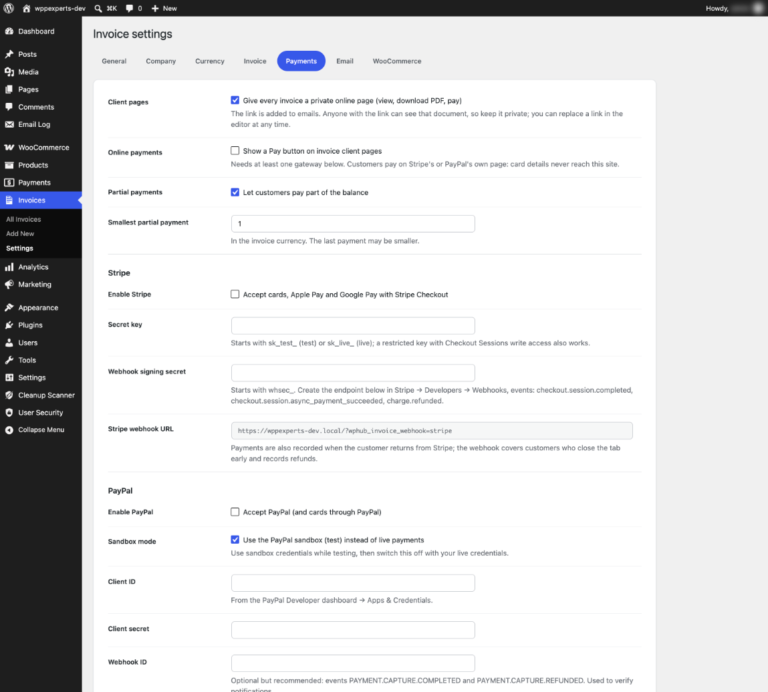768x692 pixels.
Task: Click the Payments dollar icon in sidebar
Action: 9,183
